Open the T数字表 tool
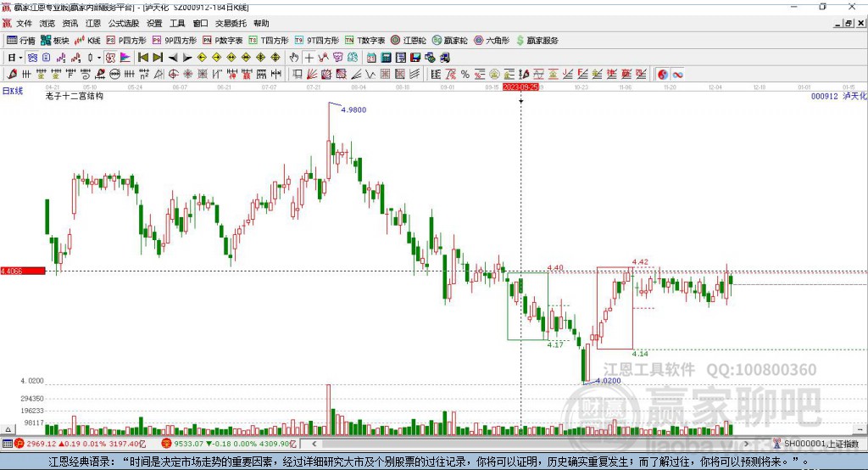Image resolution: width=868 pixels, height=470 pixels. pos(364,41)
